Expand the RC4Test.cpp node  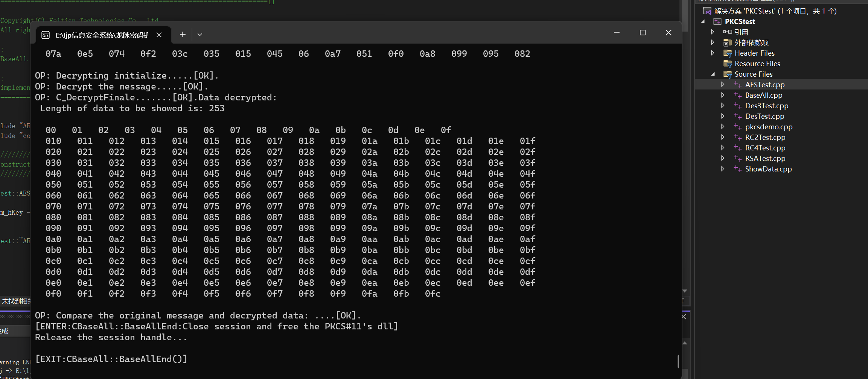tap(723, 148)
